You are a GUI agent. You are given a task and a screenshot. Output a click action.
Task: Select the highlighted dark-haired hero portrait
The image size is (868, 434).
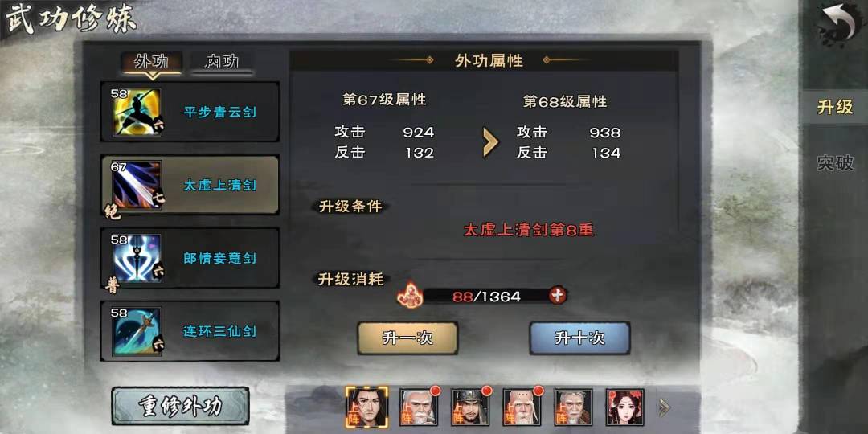click(366, 407)
